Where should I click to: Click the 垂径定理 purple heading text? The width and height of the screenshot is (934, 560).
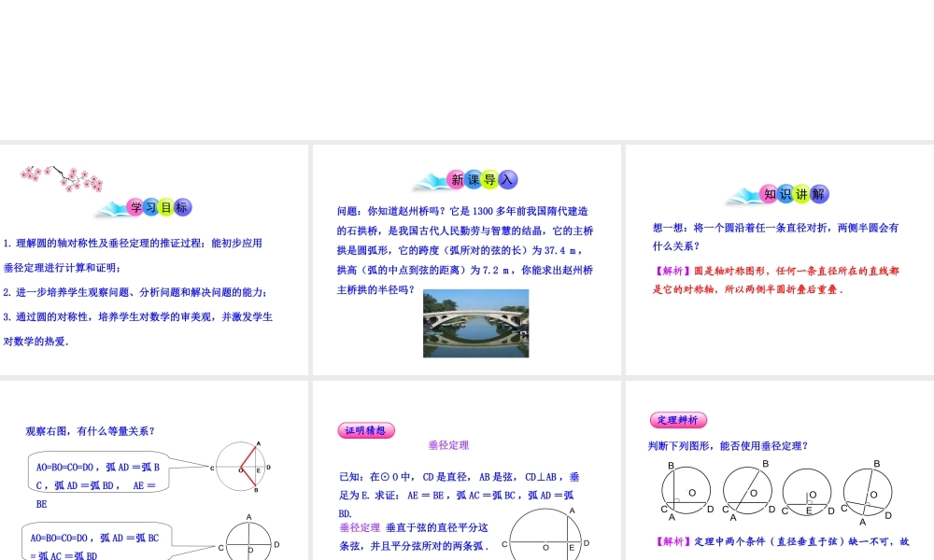(x=448, y=445)
